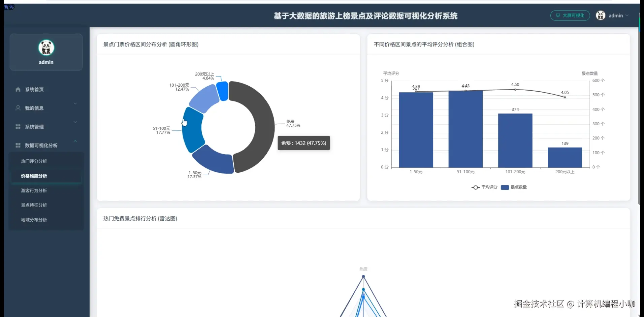This screenshot has height=317, width=644.
Task: Click the home icon beside 系统首页
Action: 18,89
